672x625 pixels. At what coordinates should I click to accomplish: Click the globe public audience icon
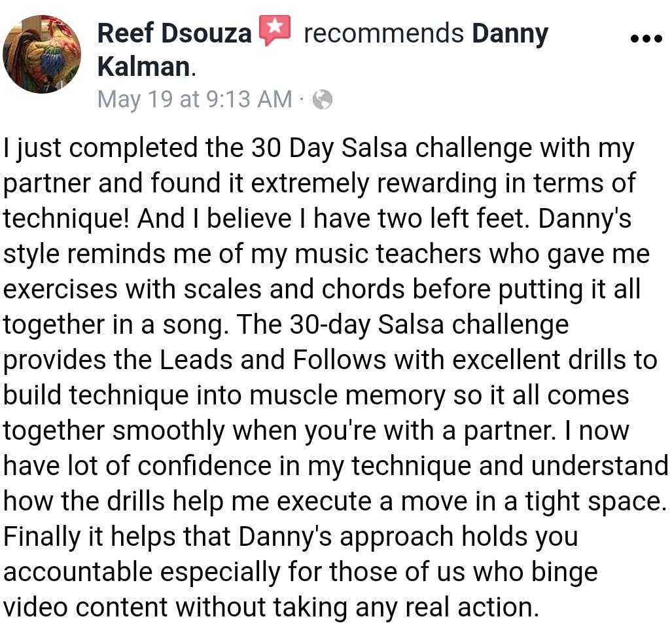coord(323,100)
